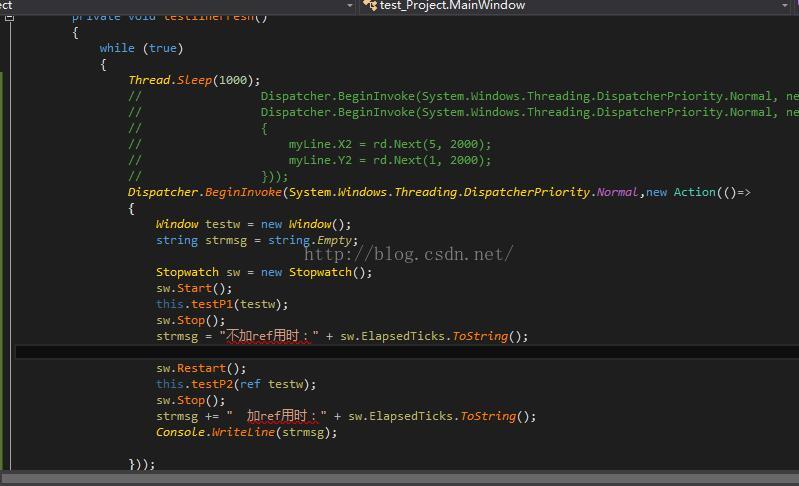799x486 pixels.
Task: Collapse the method outlining box in the margin
Action: pyautogui.click(x=9, y=18)
